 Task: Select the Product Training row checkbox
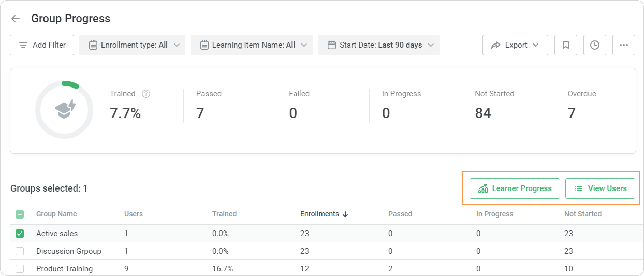[20, 269]
